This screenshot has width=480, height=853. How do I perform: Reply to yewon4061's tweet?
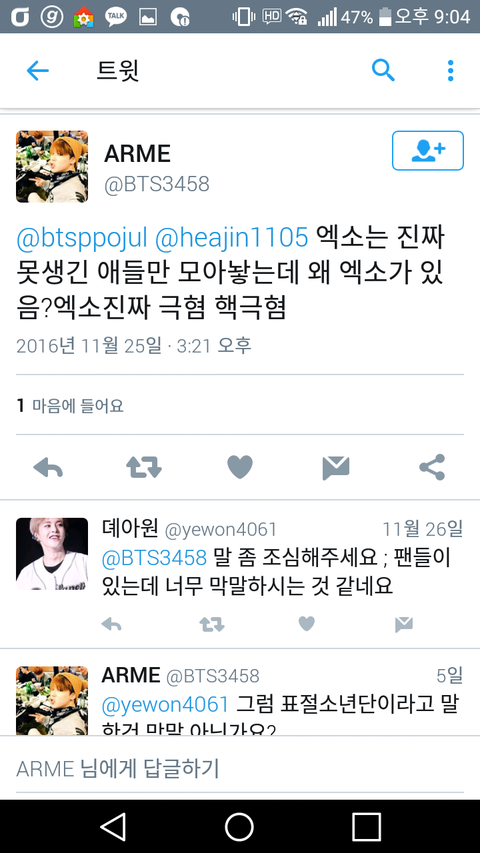(x=112, y=625)
